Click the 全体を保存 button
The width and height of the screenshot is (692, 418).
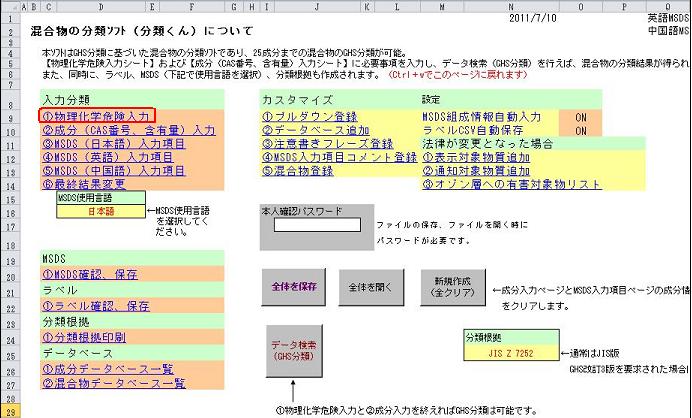pos(294,286)
